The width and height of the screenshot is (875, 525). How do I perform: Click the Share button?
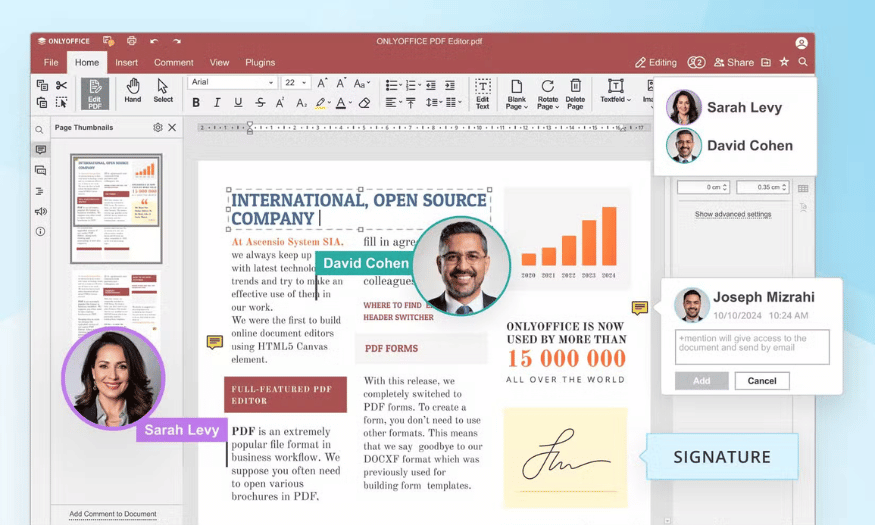pyautogui.click(x=734, y=62)
